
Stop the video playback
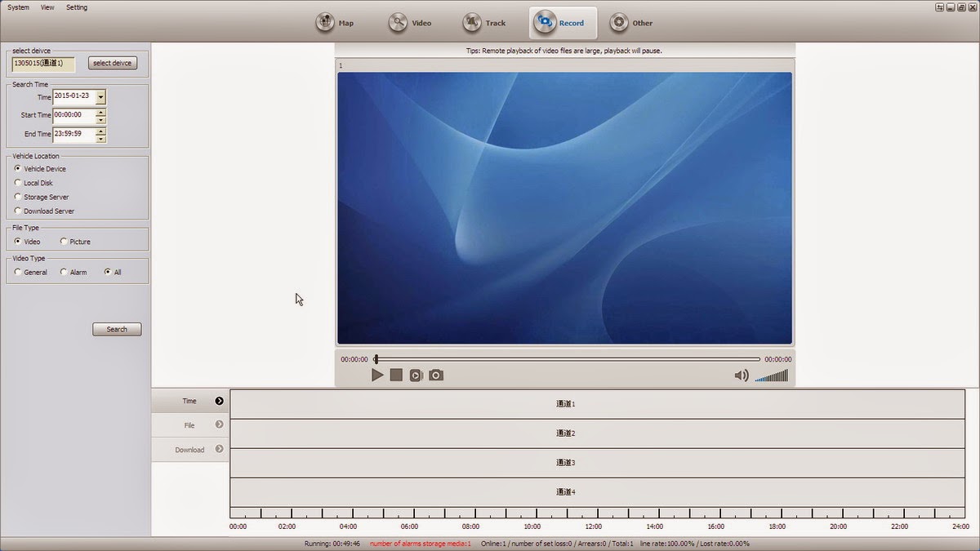pos(396,375)
